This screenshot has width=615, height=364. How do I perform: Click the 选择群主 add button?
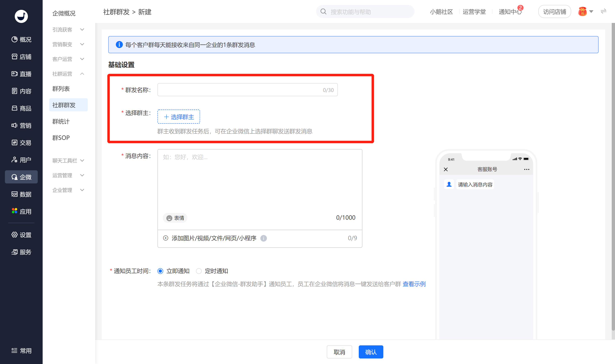(179, 116)
